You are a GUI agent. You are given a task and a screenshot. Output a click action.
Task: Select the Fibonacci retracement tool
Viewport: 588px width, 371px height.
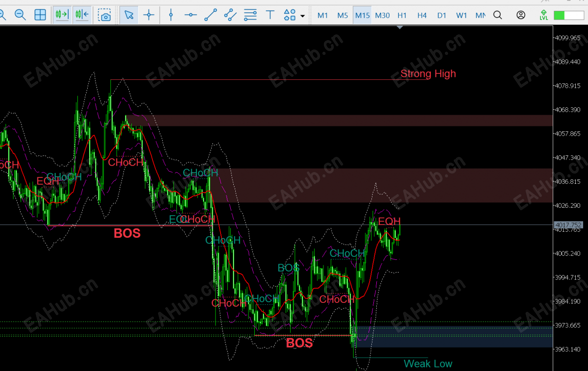(250, 15)
